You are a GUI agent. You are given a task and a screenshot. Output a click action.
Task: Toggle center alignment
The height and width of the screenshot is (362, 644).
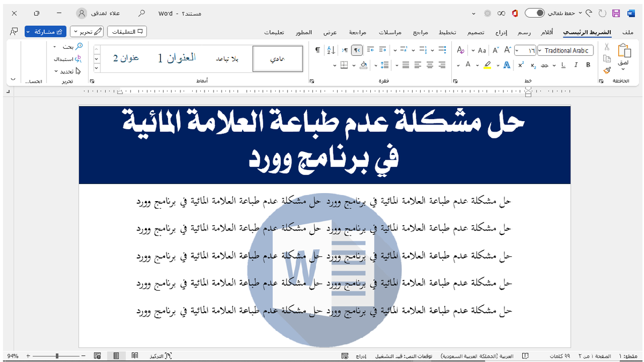430,65
